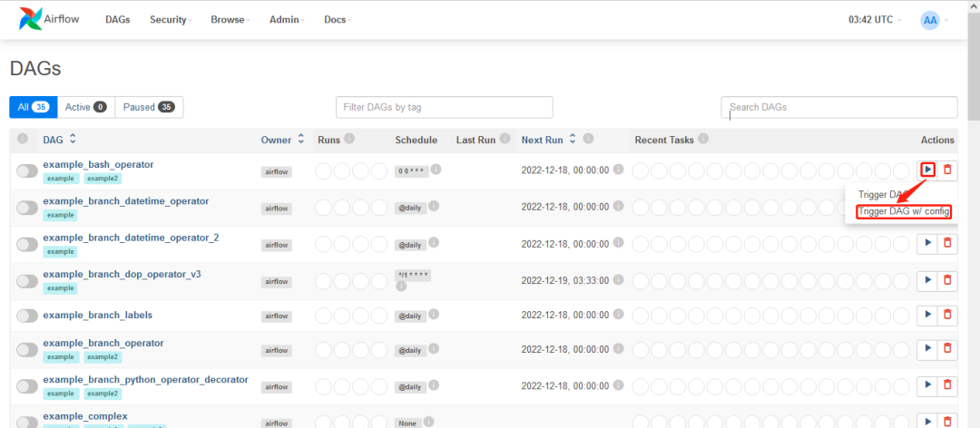The height and width of the screenshot is (428, 980).
Task: Click schedule info icon for example_branch_dop_operator_v3
Action: (x=401, y=287)
